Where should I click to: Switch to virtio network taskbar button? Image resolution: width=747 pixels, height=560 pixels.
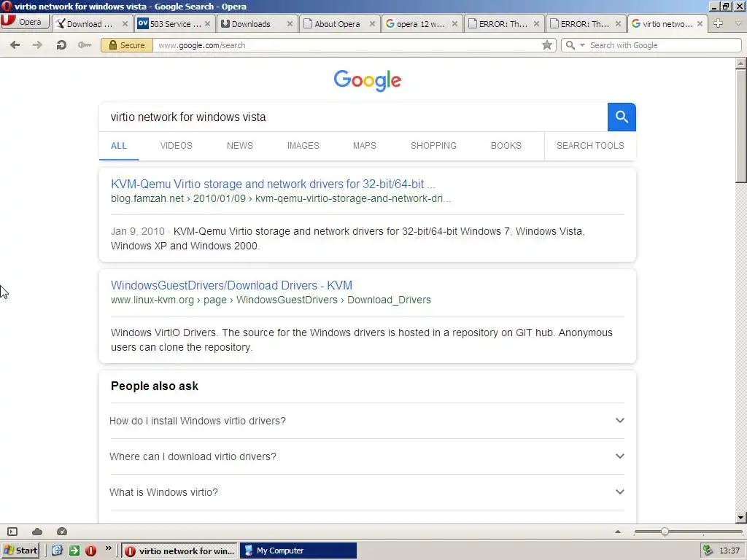click(x=179, y=551)
